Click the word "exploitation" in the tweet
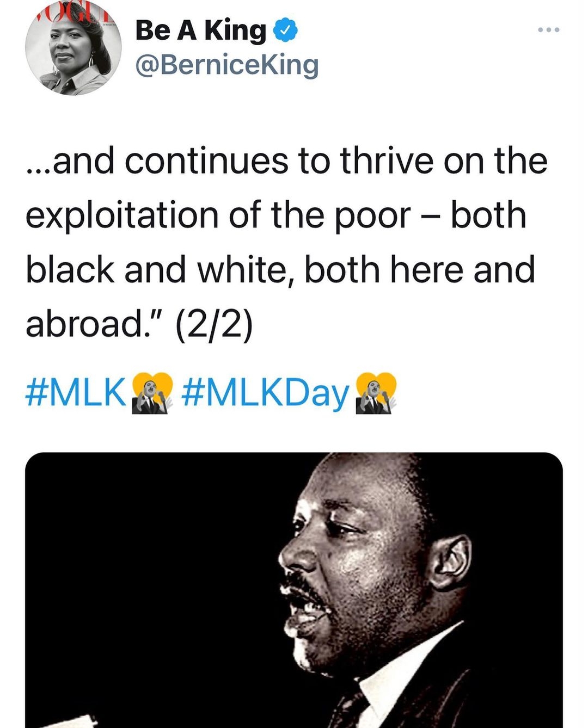The image size is (588, 728). [x=123, y=215]
